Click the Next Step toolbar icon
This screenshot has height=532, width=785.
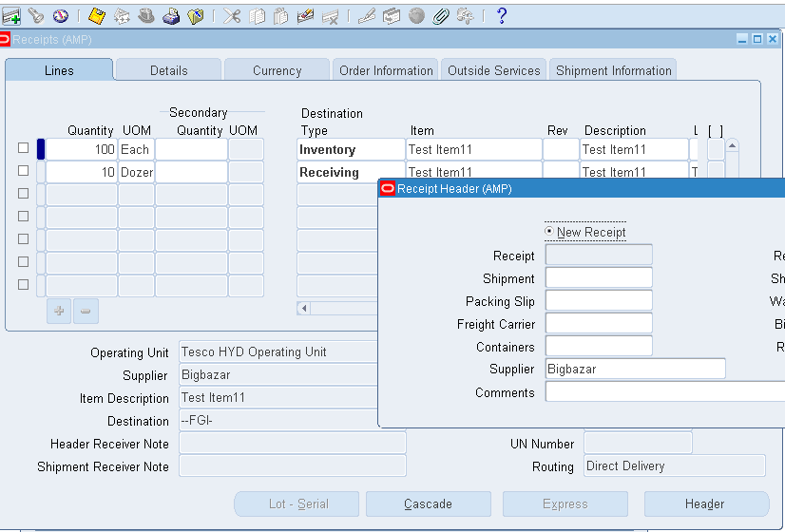[x=122, y=16]
